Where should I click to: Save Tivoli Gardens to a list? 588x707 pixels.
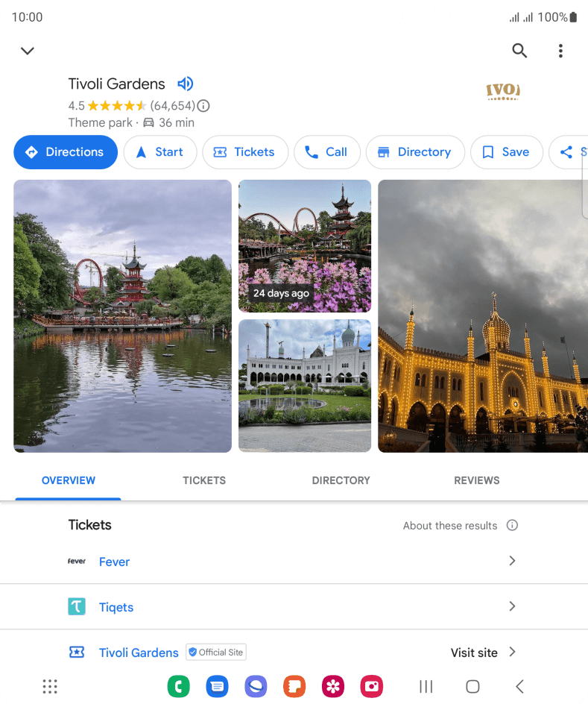click(x=507, y=152)
